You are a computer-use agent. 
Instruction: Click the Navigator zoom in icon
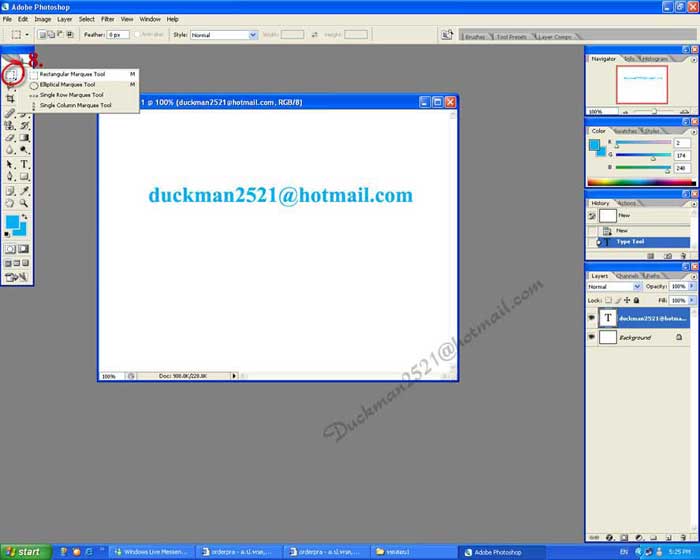pos(684,112)
